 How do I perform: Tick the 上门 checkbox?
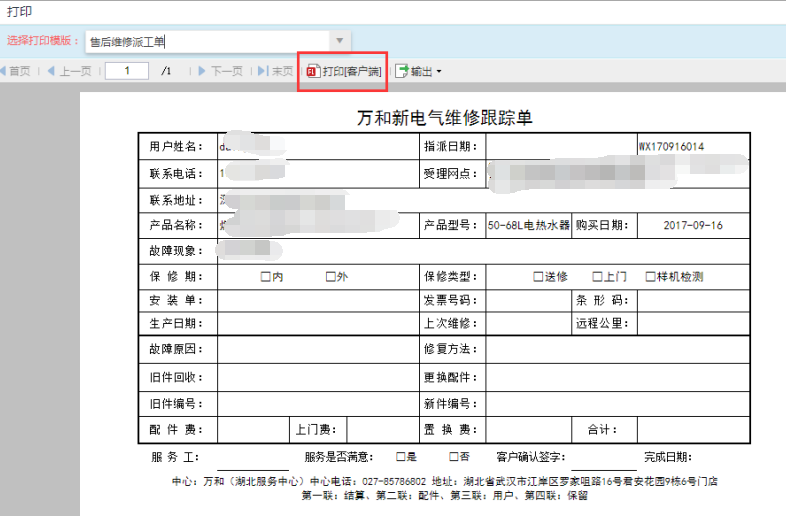pos(597,277)
